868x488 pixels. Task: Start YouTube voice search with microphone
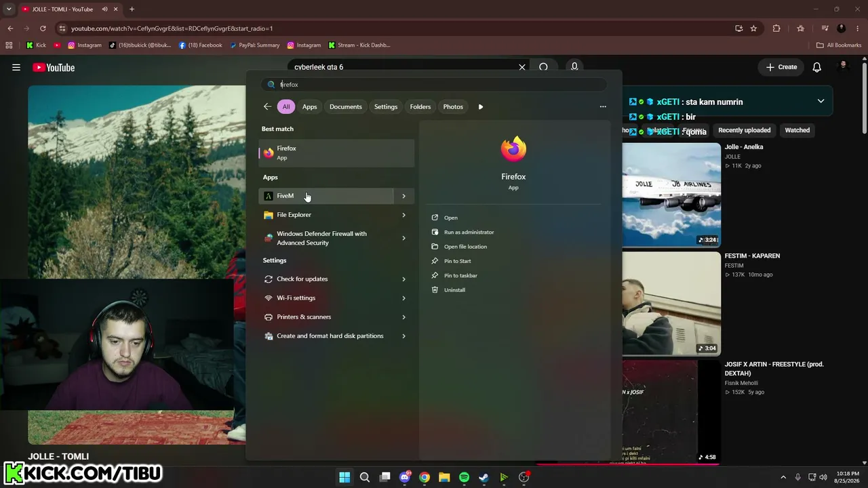click(574, 67)
